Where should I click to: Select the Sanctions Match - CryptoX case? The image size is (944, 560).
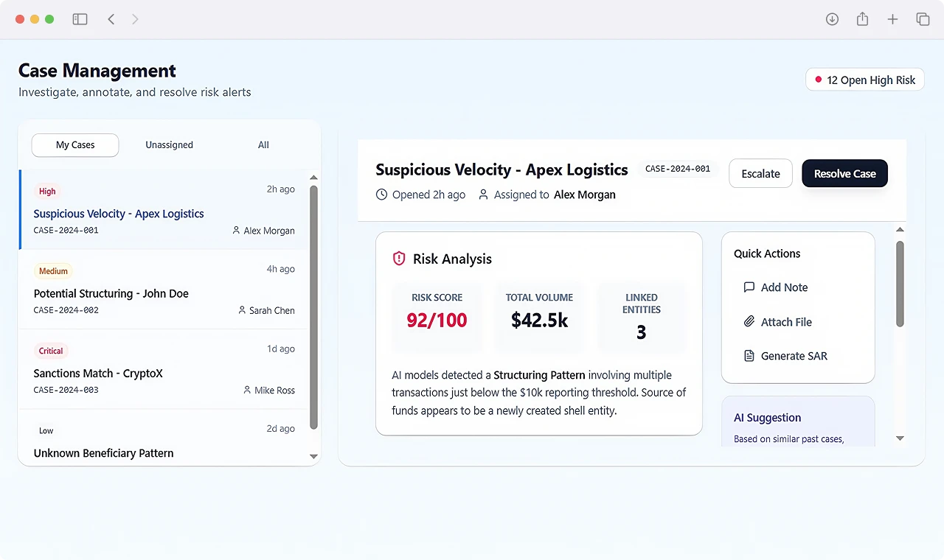[164, 369]
